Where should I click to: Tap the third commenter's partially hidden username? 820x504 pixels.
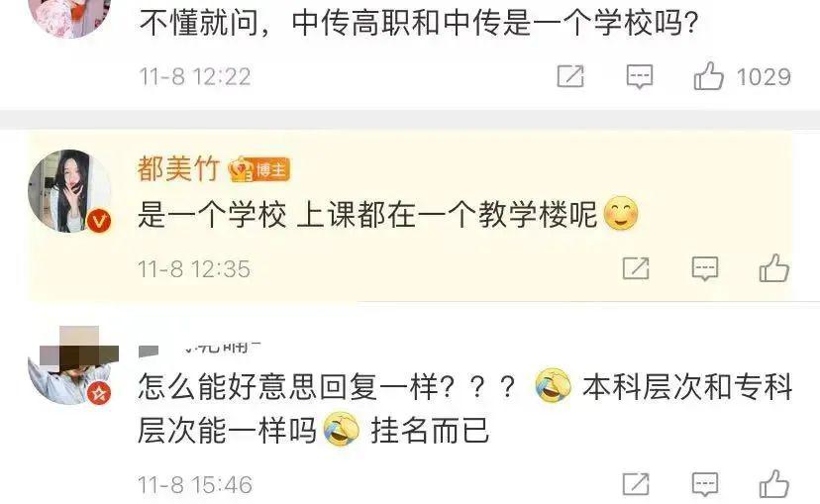[200, 349]
